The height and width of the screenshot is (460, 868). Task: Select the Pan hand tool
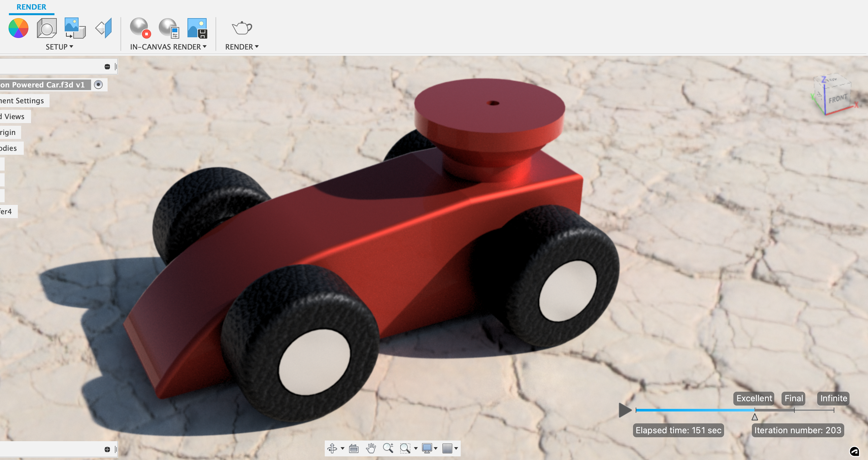tap(371, 448)
